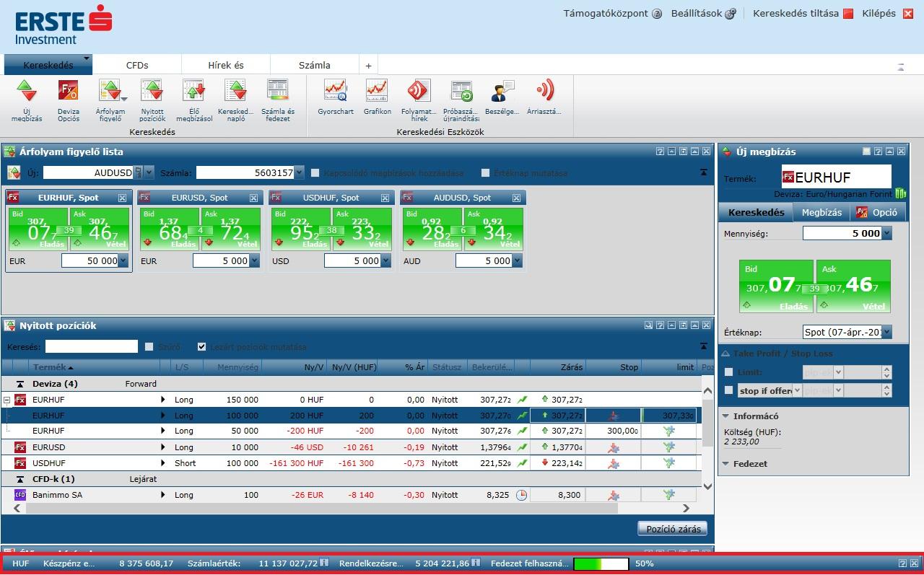Click info icon next to Számlaérték value
This screenshot has width=924, height=575.
[x=325, y=563]
